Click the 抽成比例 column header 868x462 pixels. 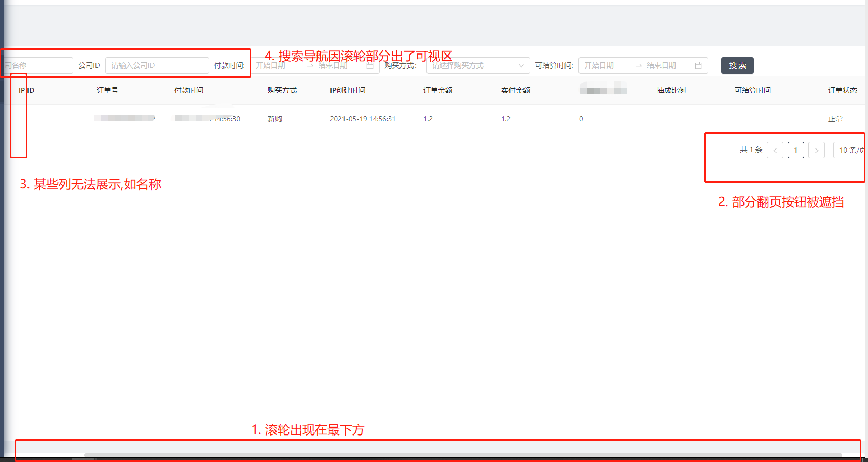[x=671, y=90]
